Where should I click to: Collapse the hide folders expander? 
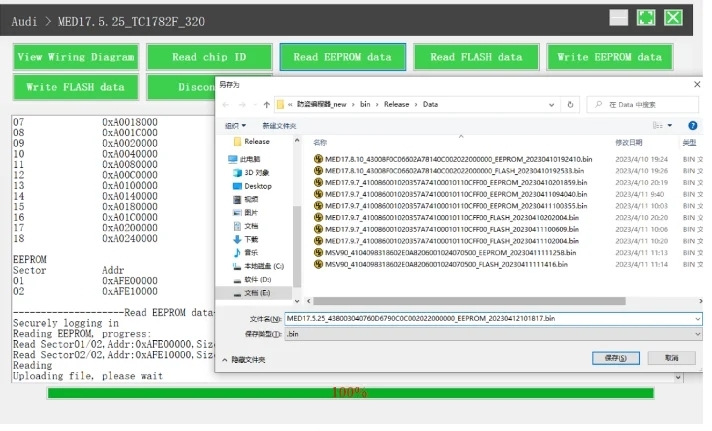[x=244, y=360]
